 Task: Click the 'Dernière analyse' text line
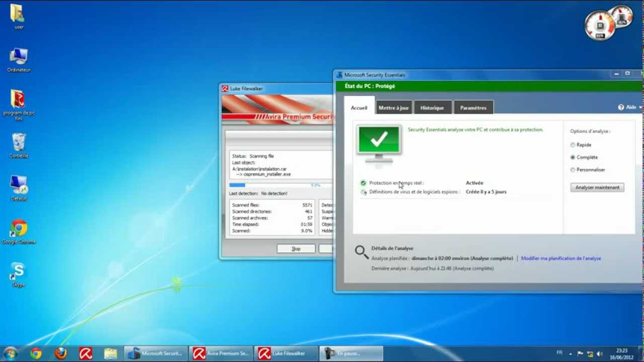pyautogui.click(x=433, y=268)
